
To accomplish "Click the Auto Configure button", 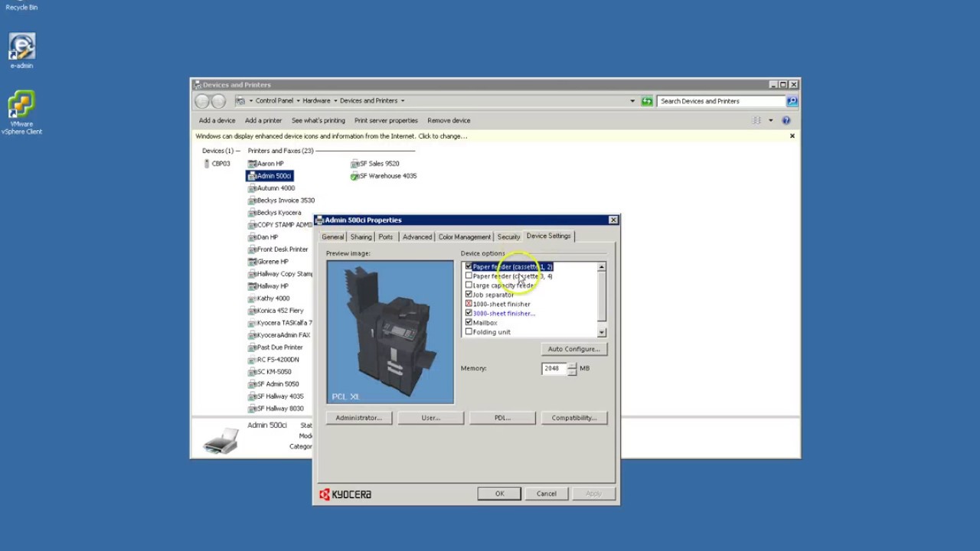I will click(x=574, y=349).
